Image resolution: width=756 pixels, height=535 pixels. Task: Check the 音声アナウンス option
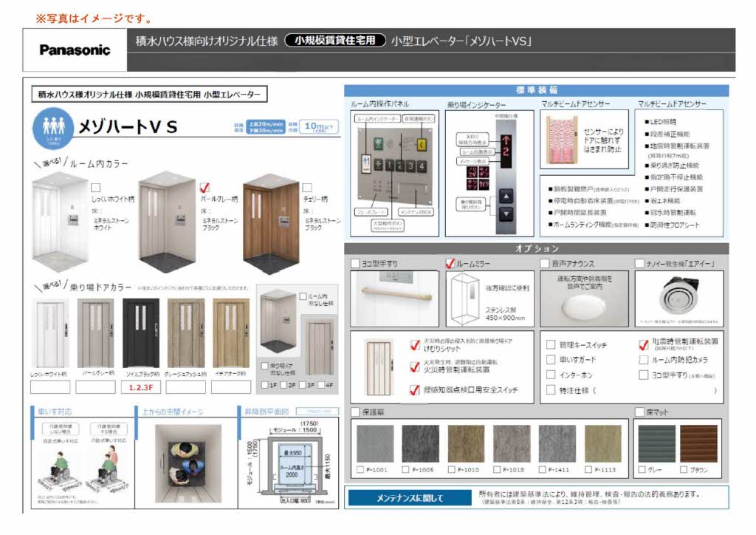click(545, 263)
